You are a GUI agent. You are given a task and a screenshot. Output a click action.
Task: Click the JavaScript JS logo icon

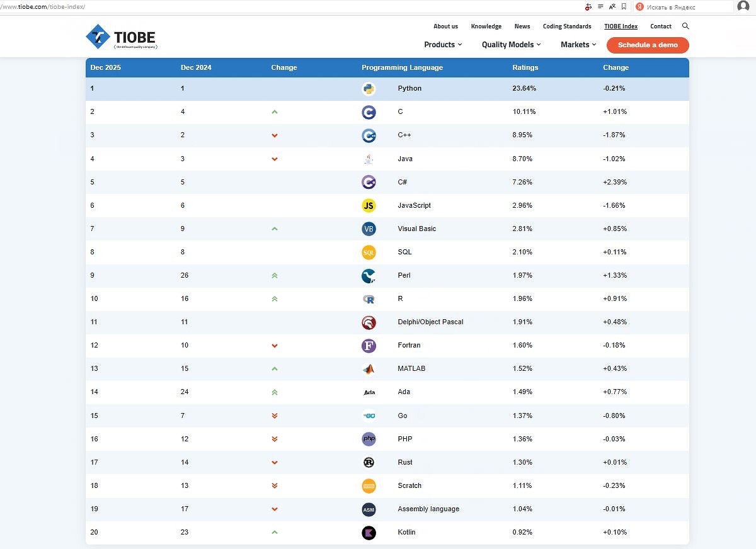pos(369,205)
